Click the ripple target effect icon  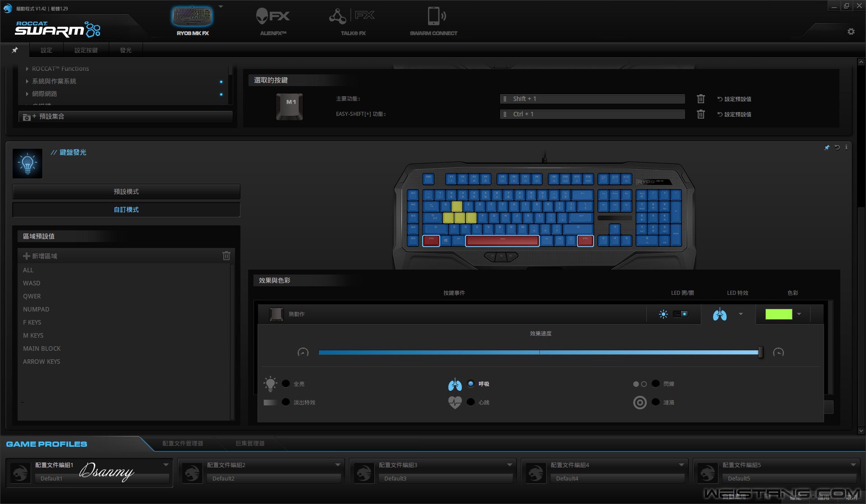[x=640, y=402]
